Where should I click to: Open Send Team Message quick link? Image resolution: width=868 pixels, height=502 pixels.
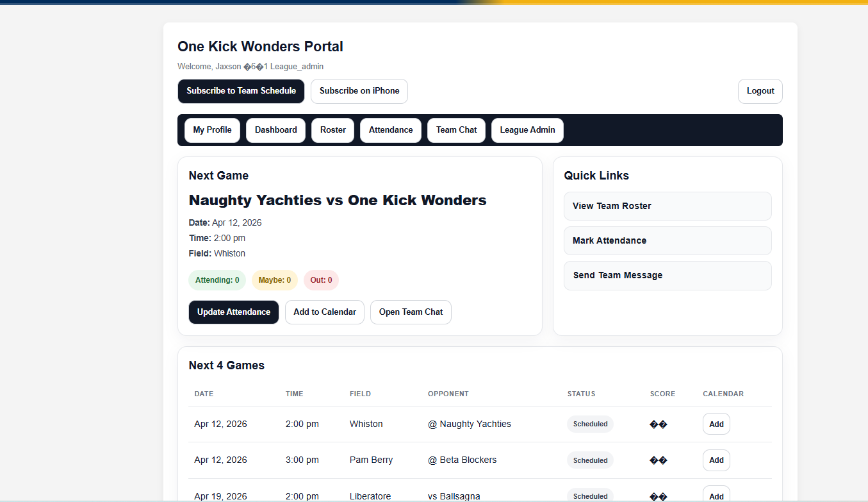667,275
